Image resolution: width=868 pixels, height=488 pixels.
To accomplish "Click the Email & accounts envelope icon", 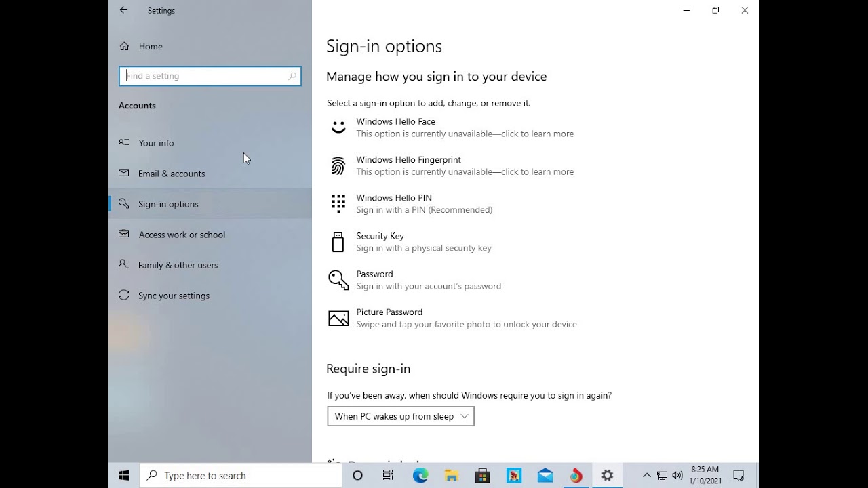I will [124, 173].
